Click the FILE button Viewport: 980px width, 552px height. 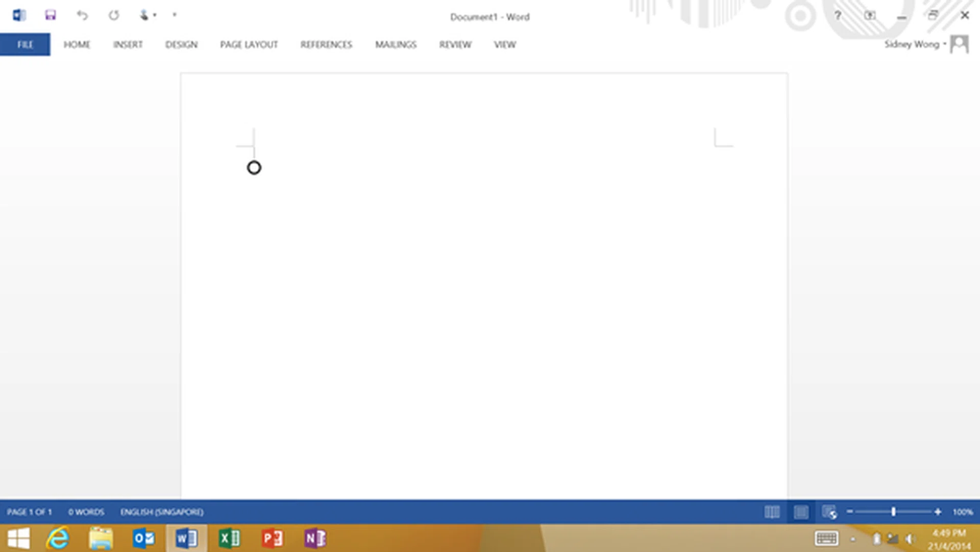(24, 44)
